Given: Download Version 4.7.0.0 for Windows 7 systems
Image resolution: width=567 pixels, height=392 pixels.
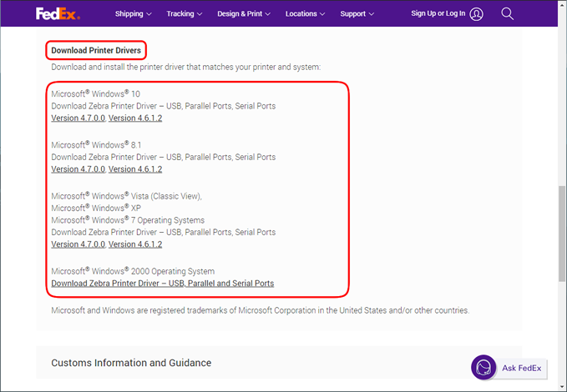Looking at the screenshot, I should [78, 244].
